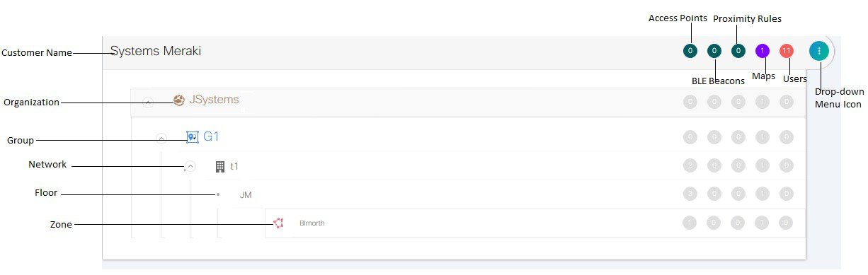Open the teal drop-down menu icon
Image resolution: width=868 pixels, height=275 pixels.
[x=819, y=51]
